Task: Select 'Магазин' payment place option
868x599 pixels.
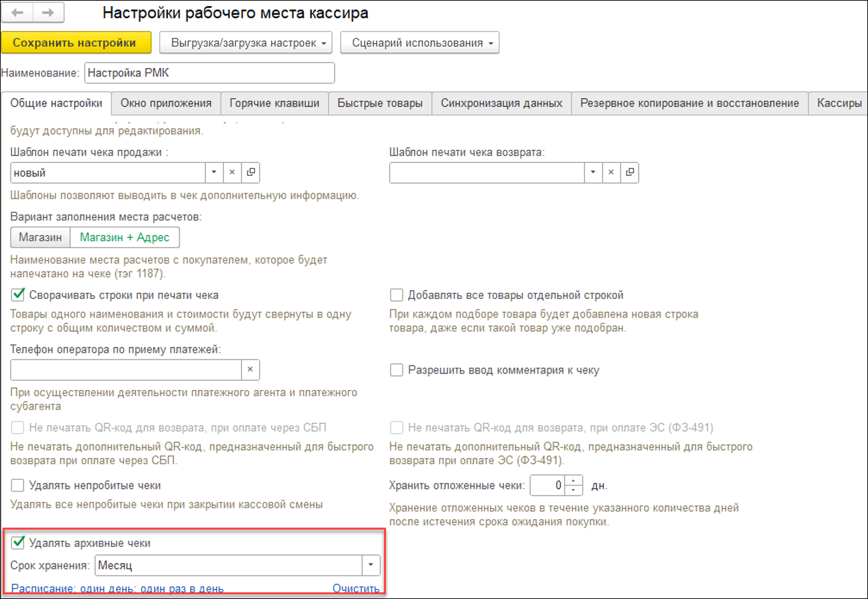Action: [41, 237]
